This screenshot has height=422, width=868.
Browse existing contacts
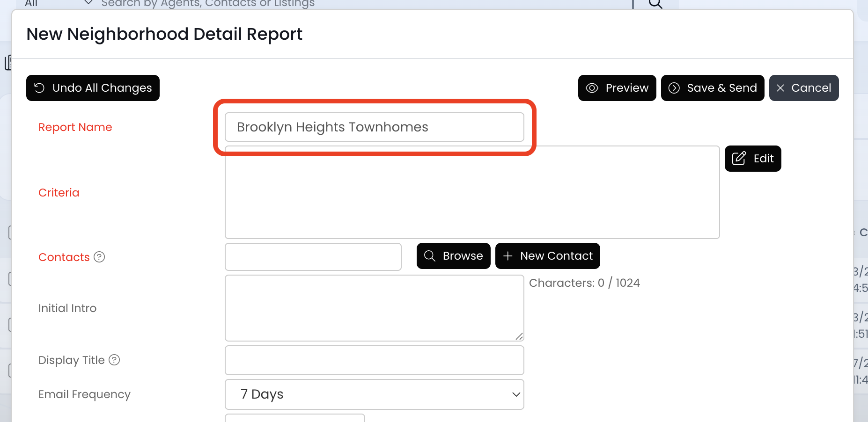(x=453, y=256)
